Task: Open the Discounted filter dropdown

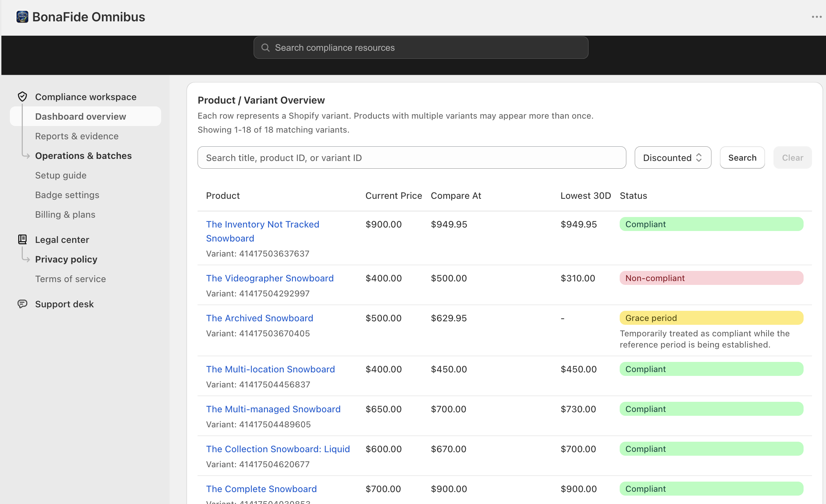Action: [x=673, y=157]
